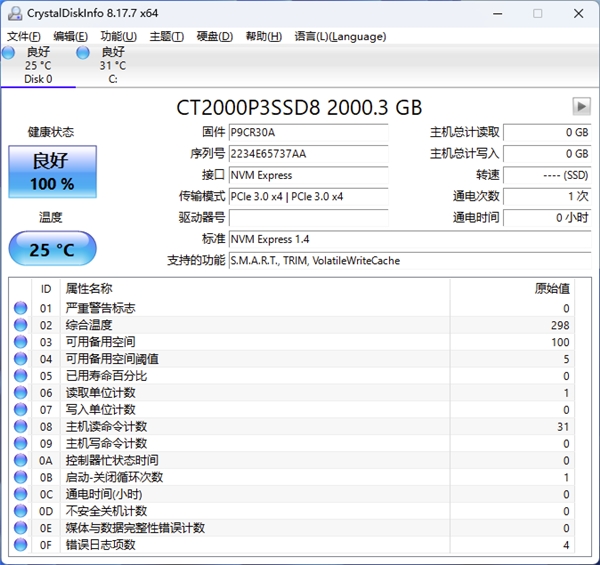
Task: Click status orb for attribute 01 严重警告标志
Action: [x=21, y=308]
